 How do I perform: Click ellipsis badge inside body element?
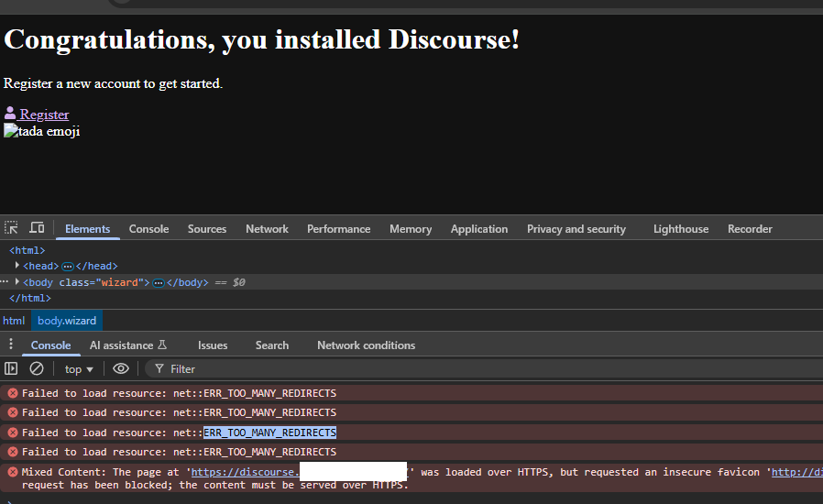(159, 283)
